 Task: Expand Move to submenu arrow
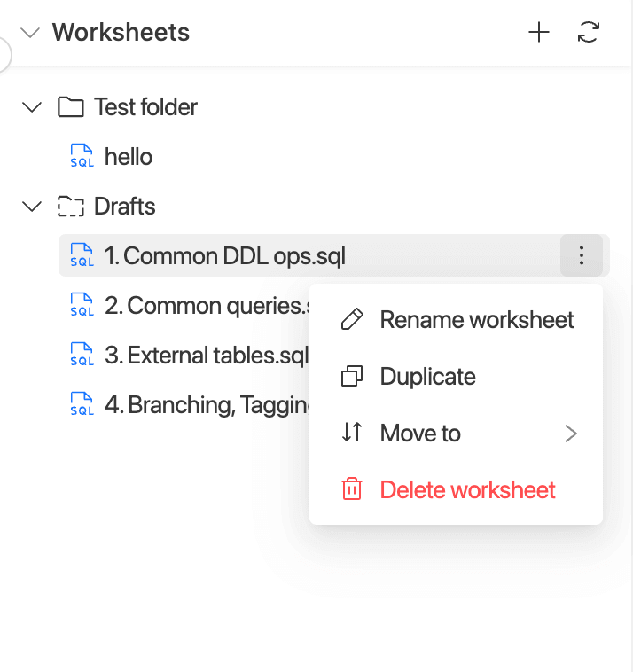[571, 434]
